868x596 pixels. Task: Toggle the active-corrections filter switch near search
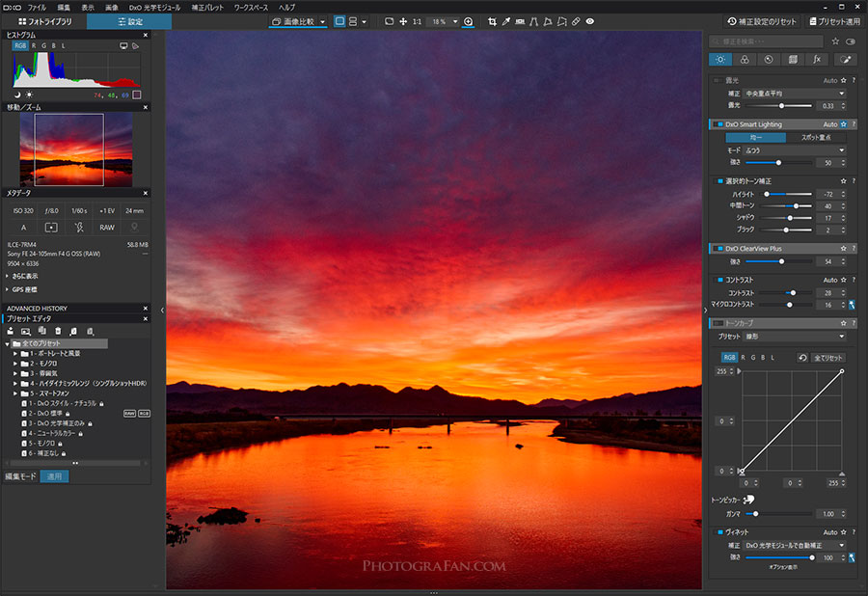click(851, 41)
